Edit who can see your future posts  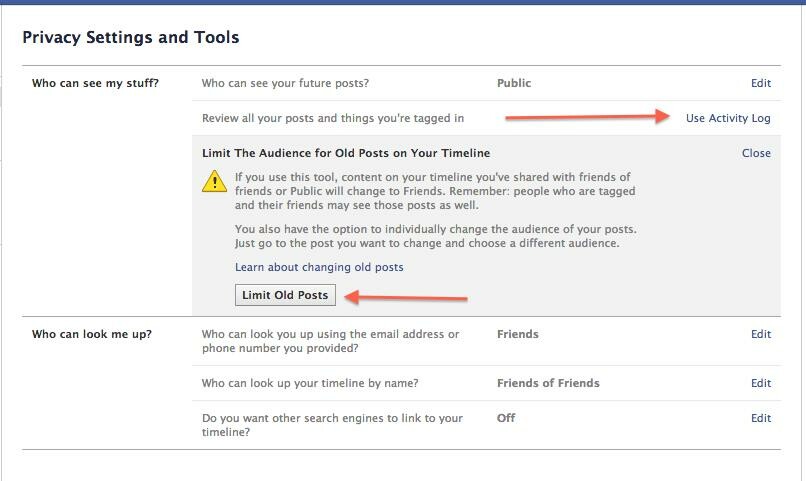tap(761, 83)
